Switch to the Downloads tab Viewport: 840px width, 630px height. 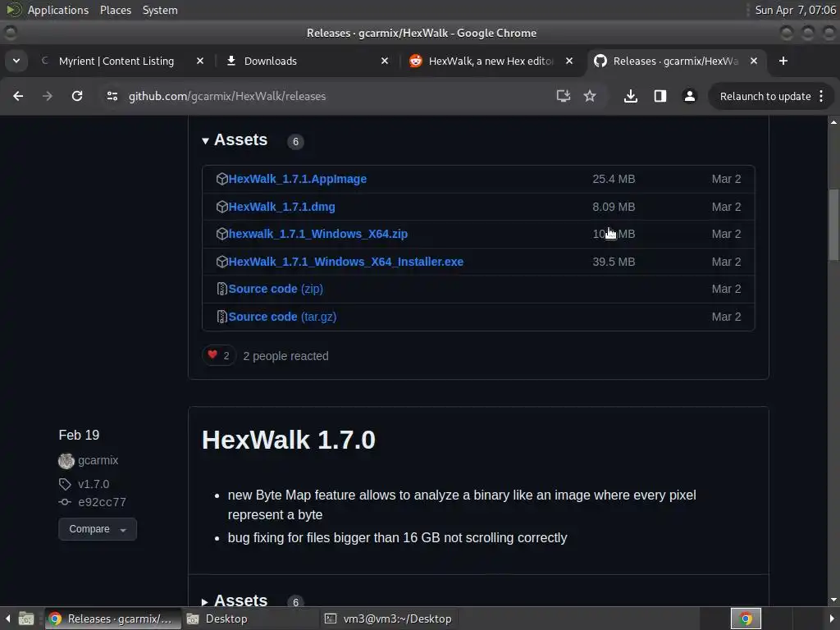click(270, 61)
